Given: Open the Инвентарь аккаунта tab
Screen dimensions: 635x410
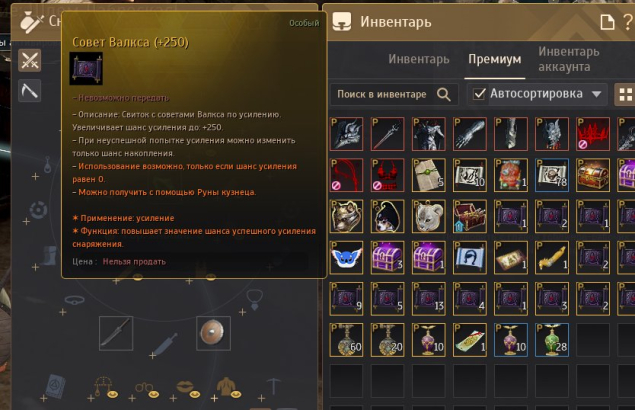Looking at the screenshot, I should (569, 59).
